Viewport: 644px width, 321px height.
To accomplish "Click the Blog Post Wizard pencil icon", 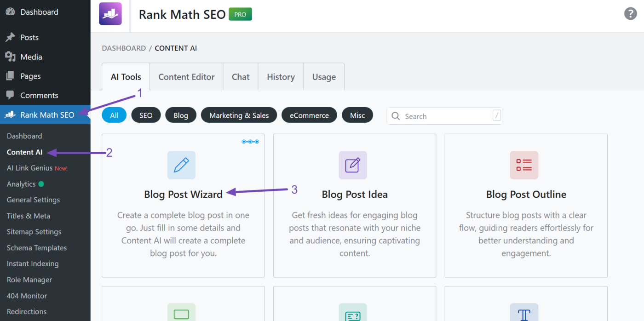I will (181, 165).
